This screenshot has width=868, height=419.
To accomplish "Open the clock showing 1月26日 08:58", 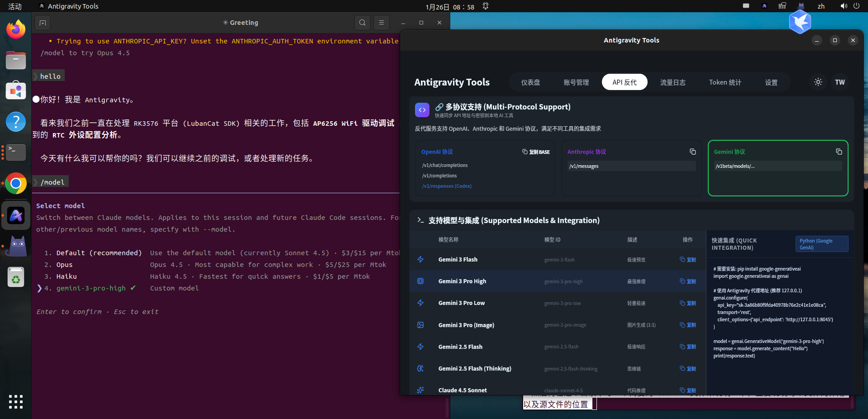I will click(x=450, y=7).
